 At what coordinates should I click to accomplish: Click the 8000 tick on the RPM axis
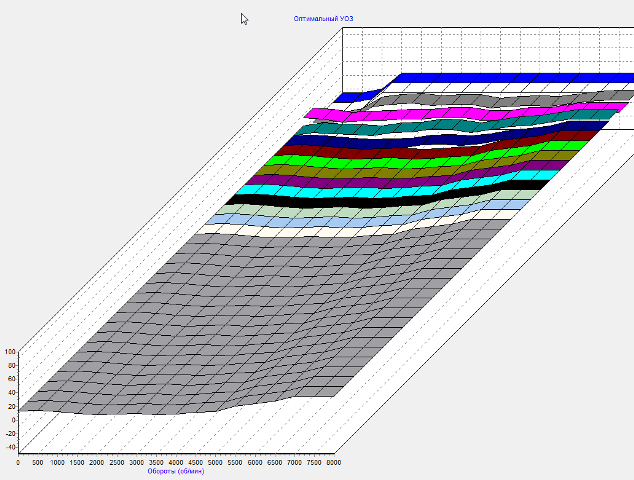[x=334, y=463]
